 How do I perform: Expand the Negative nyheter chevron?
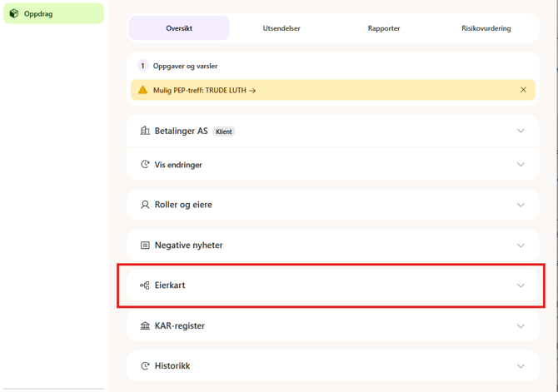pyautogui.click(x=521, y=246)
